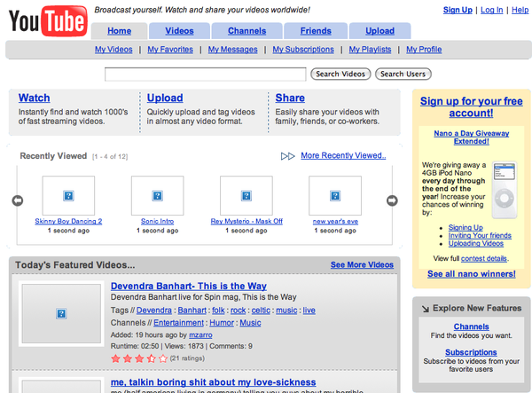Open My Subscriptions in the sub-navigation
This screenshot has width=532, height=393.
click(x=303, y=50)
